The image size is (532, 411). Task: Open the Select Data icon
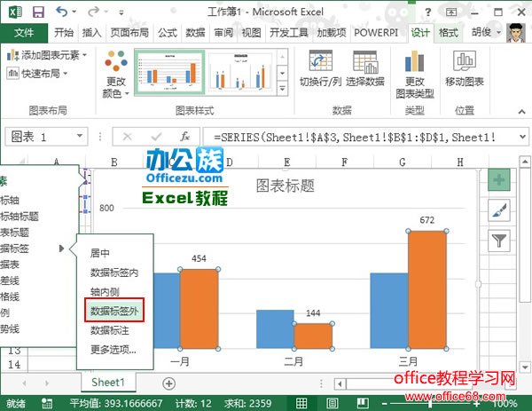365,61
